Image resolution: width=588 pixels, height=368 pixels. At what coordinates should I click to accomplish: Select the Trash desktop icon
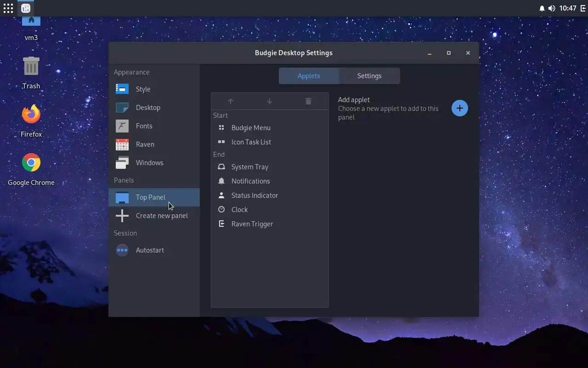pos(31,66)
